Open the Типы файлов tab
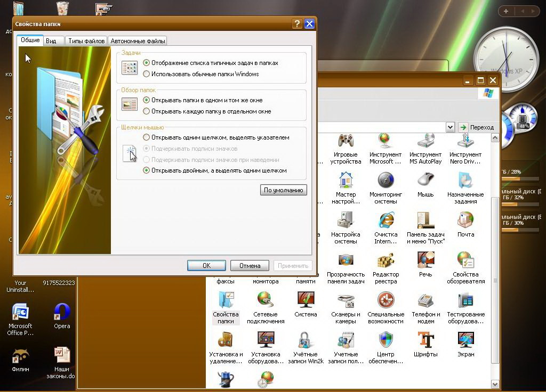The width and height of the screenshot is (546, 392). click(x=86, y=41)
